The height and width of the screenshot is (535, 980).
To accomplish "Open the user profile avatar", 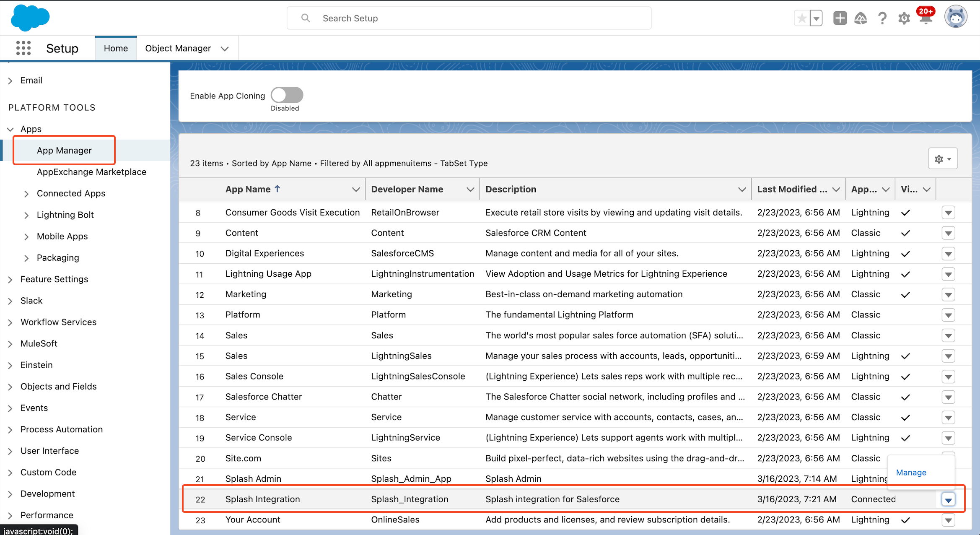I will (x=956, y=17).
